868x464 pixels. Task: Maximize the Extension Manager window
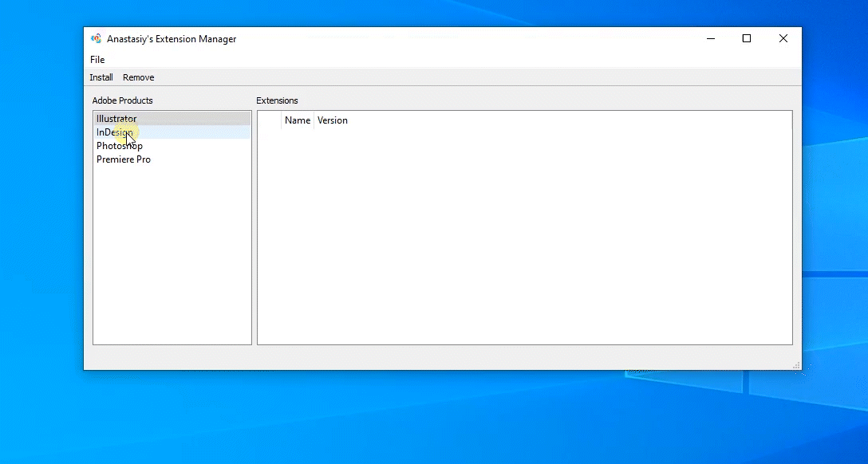click(747, 39)
